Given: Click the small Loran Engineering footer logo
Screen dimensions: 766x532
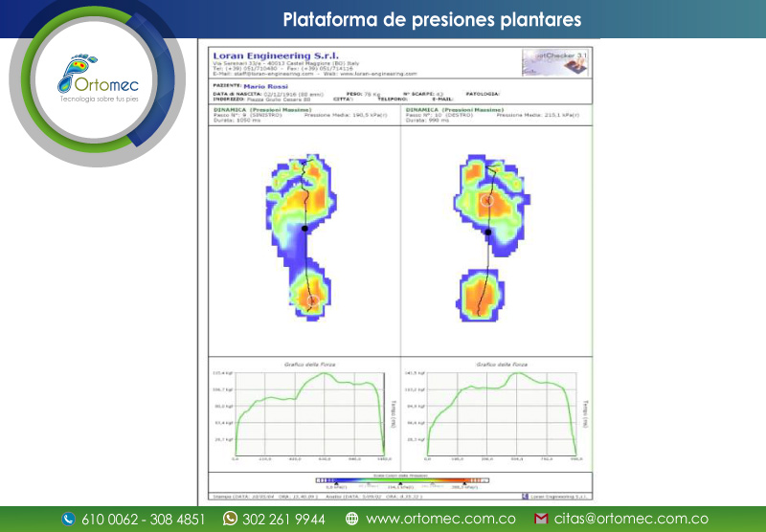Looking at the screenshot, I should (x=557, y=496).
